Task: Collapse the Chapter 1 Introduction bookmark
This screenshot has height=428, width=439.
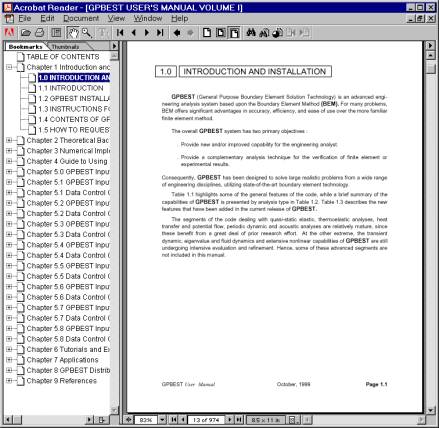Action: (x=9, y=67)
